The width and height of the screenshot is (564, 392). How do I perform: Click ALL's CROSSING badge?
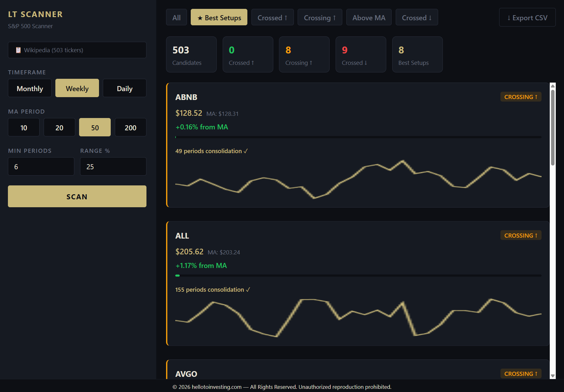tap(521, 235)
